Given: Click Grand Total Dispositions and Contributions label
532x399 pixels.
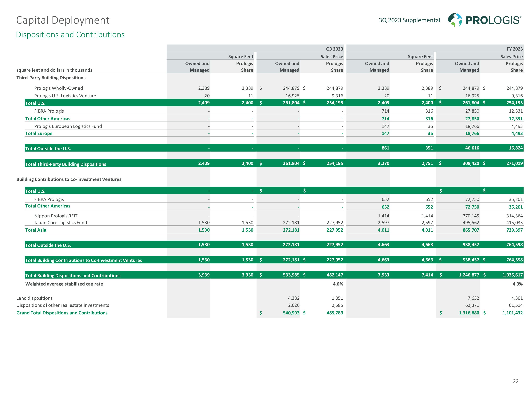Looking at the screenshot, I should pyautogui.click(x=62, y=313).
